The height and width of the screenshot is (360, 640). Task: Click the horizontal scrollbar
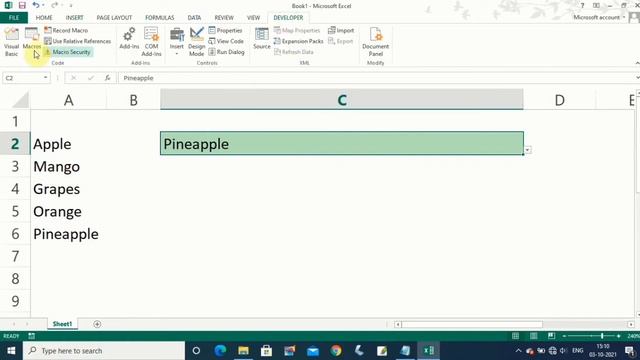coord(472,324)
